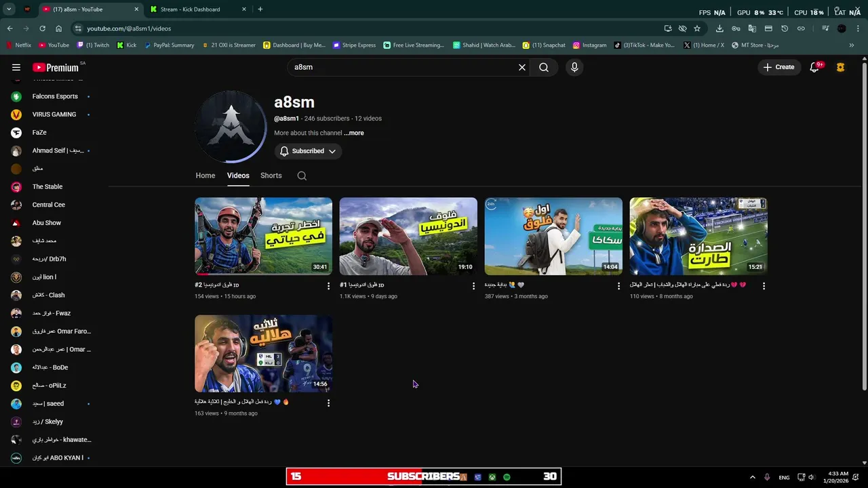
Task: Reload the page in browser toolbar
Action: (x=42, y=28)
